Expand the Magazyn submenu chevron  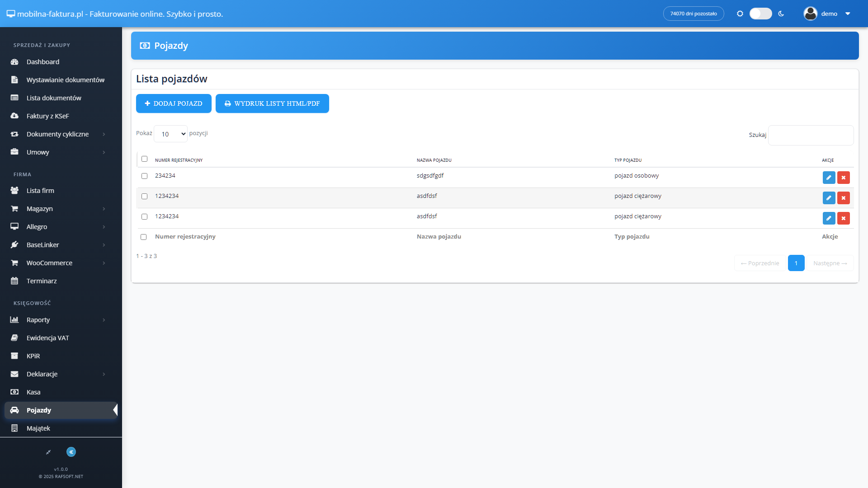click(x=104, y=209)
